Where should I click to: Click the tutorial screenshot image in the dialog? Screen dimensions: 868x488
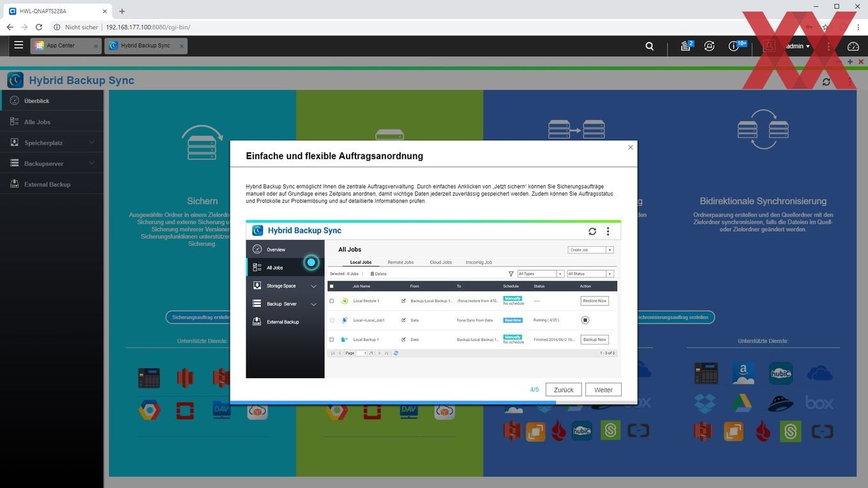coord(433,299)
